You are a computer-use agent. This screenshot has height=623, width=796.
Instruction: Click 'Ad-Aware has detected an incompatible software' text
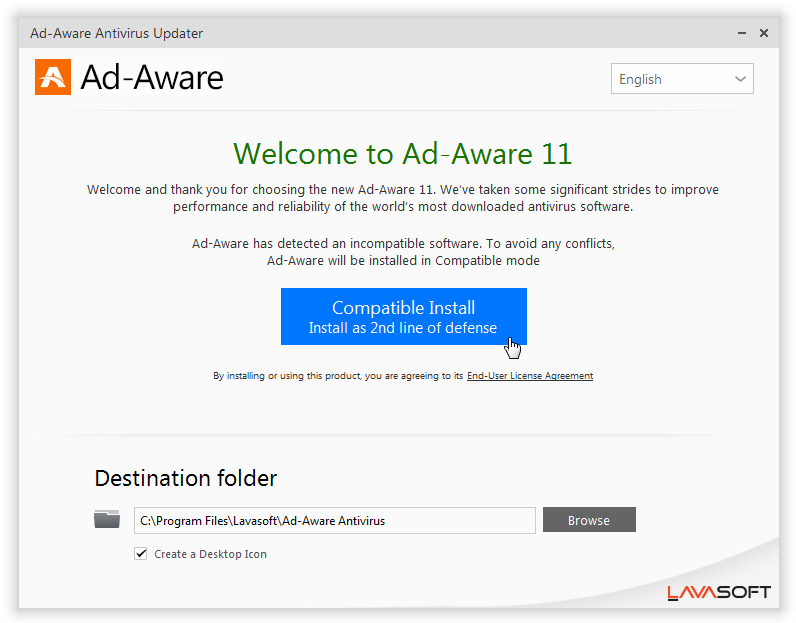click(337, 243)
